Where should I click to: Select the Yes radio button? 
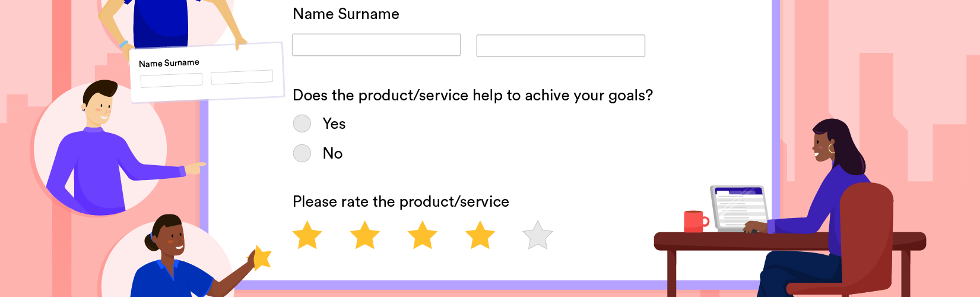[x=302, y=124]
